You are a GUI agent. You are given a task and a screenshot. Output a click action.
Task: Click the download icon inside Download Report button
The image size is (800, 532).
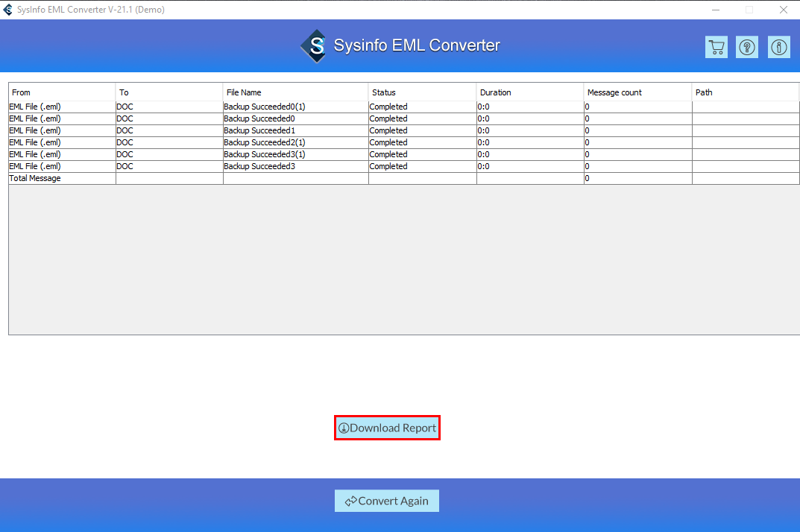tap(344, 427)
